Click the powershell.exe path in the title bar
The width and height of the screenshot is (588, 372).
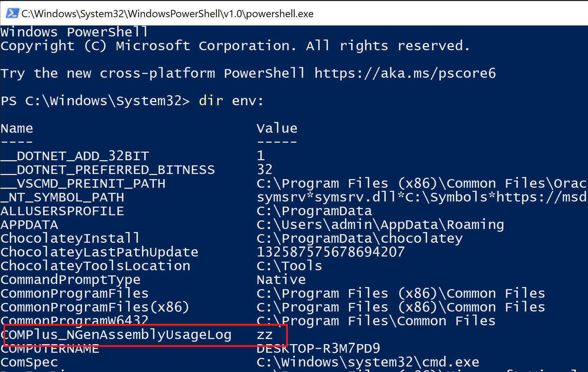(167, 14)
